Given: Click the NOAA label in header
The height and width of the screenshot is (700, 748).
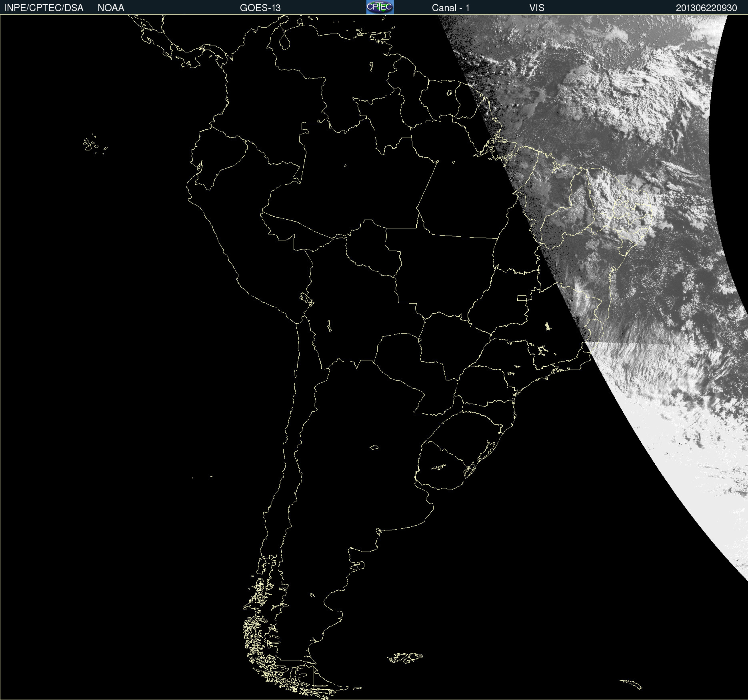Looking at the screenshot, I should [x=111, y=8].
